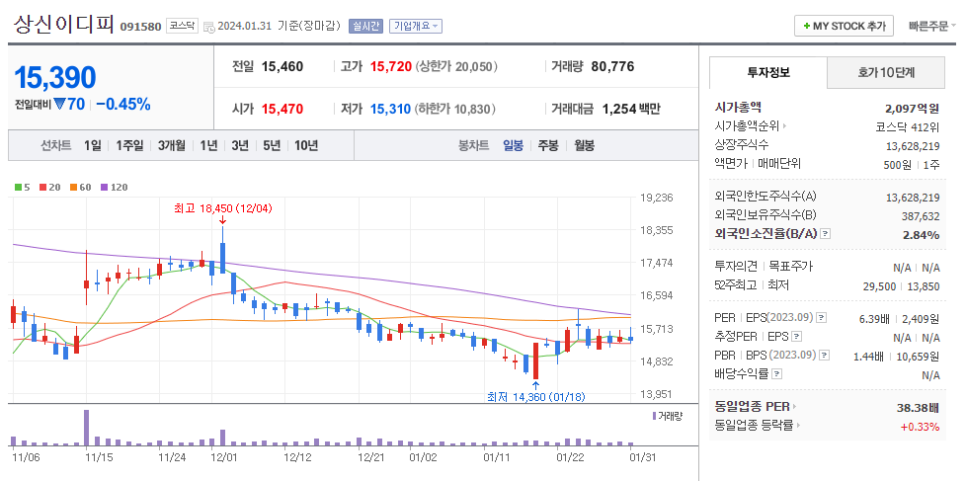Click 코스닥 412위 ranking text
Image resolution: width=966 pixels, height=481 pixels.
(x=907, y=127)
